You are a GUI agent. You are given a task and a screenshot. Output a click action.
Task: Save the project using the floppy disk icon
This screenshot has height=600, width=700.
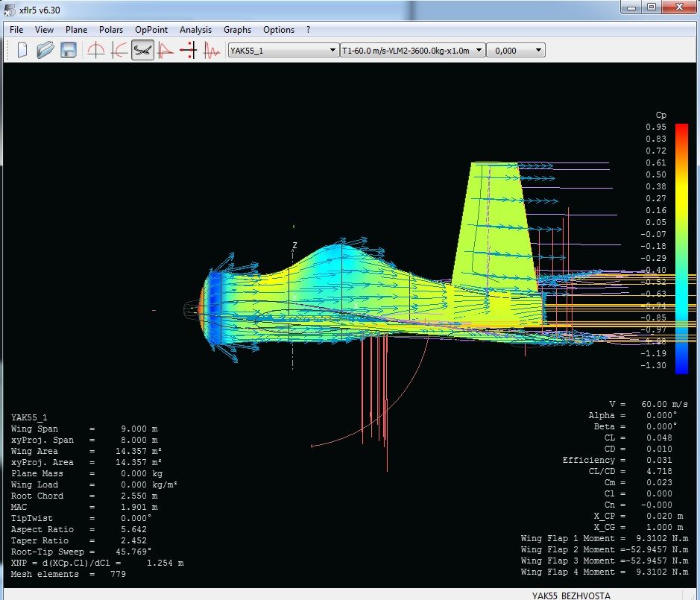69,50
